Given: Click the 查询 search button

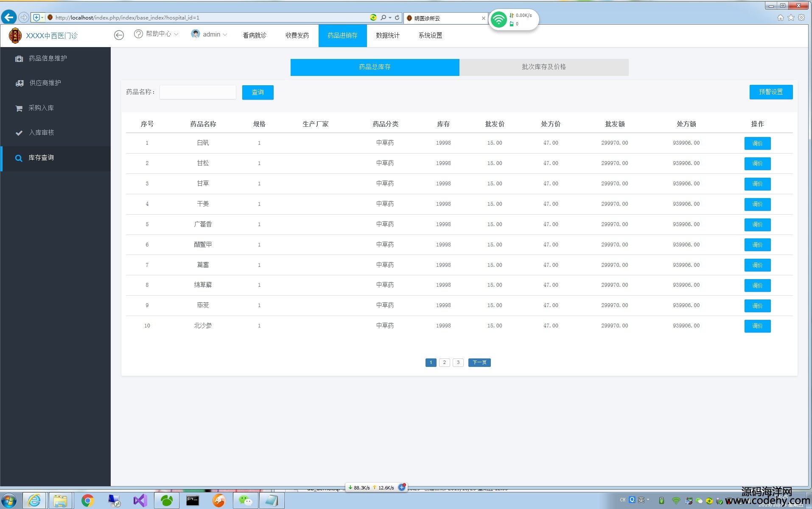Looking at the screenshot, I should click(x=258, y=92).
